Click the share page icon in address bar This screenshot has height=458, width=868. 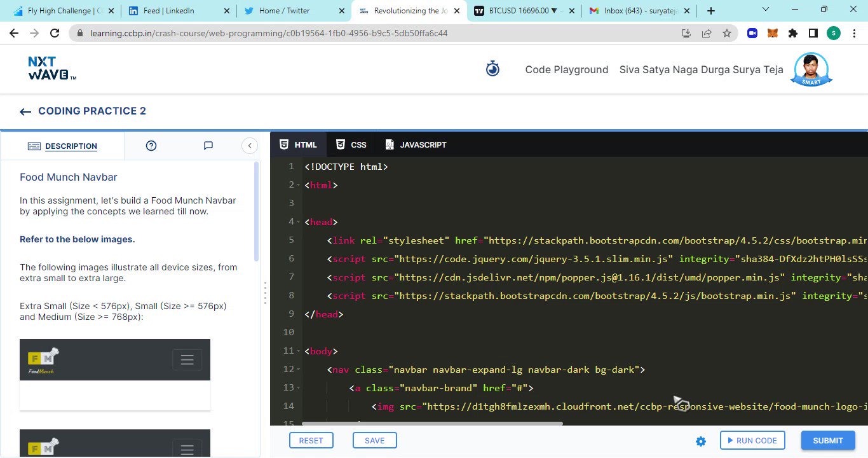(x=707, y=33)
